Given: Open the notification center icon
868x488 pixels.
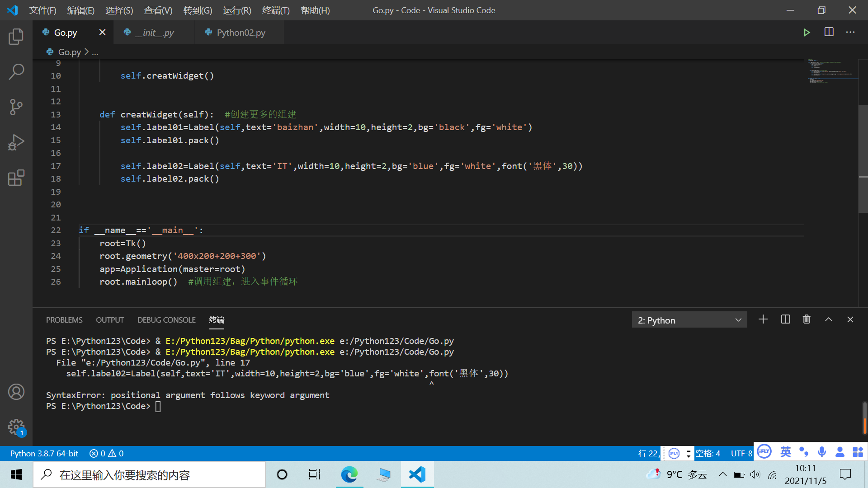Looking at the screenshot, I should click(x=845, y=474).
